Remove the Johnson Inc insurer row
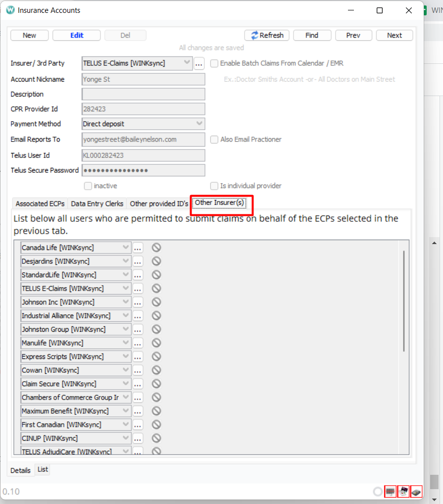The height and width of the screenshot is (504, 443). [x=156, y=302]
